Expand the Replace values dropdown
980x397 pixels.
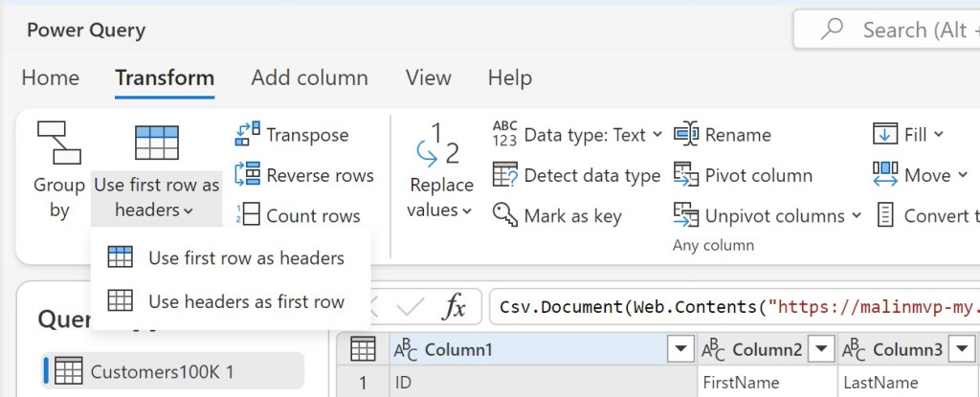[441, 210]
